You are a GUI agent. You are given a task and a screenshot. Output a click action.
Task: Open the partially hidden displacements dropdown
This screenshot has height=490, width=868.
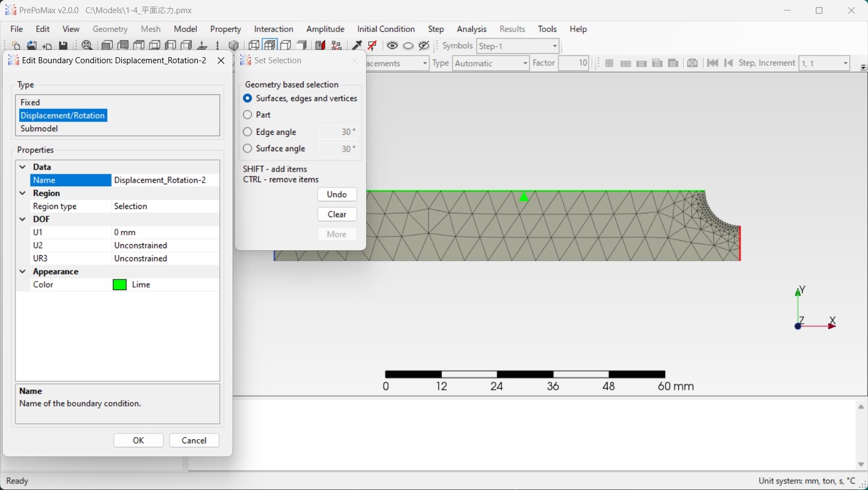(x=425, y=63)
